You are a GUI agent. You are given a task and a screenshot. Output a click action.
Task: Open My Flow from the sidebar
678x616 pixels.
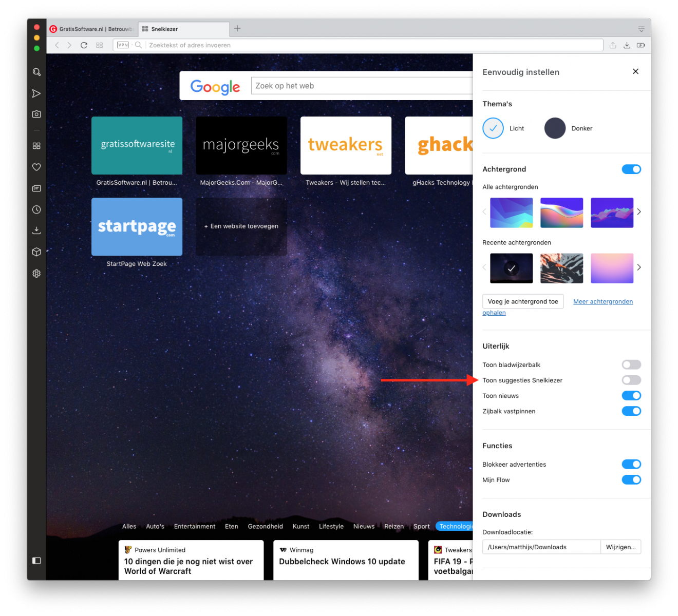(36, 93)
